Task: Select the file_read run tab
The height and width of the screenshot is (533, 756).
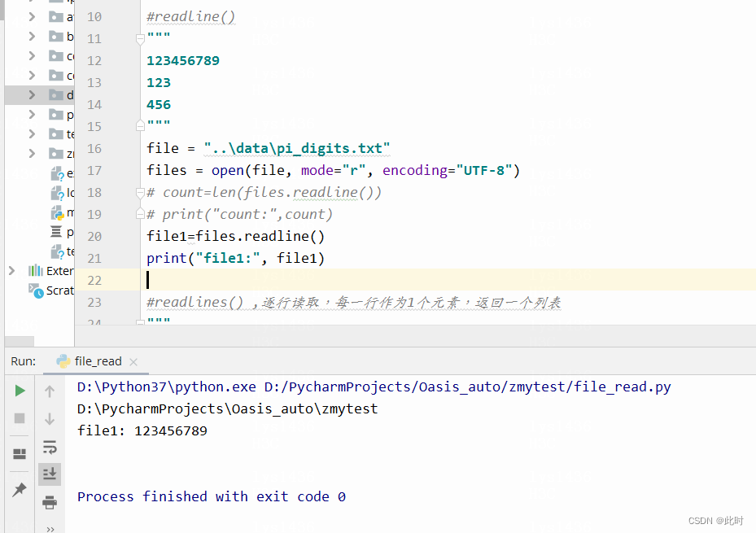Action: click(x=95, y=361)
